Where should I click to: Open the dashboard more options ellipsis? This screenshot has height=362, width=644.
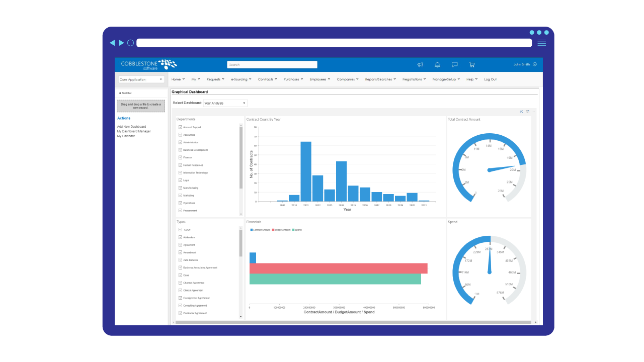tap(533, 112)
